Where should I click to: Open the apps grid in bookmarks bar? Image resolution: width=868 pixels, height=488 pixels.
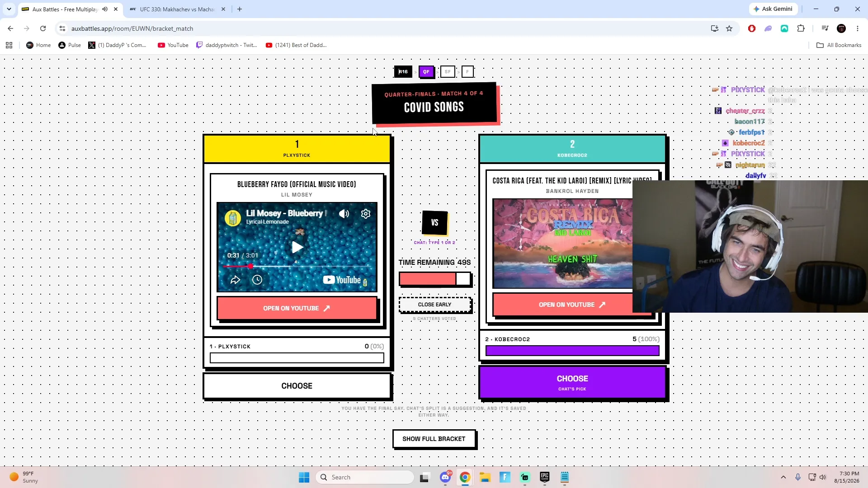(9, 45)
